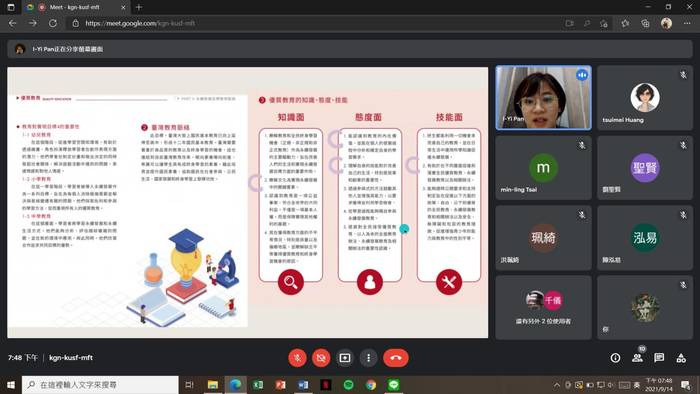Viewport: 700px width, 394px height.
Task: Click the meet.google.com address bar
Action: (312, 23)
